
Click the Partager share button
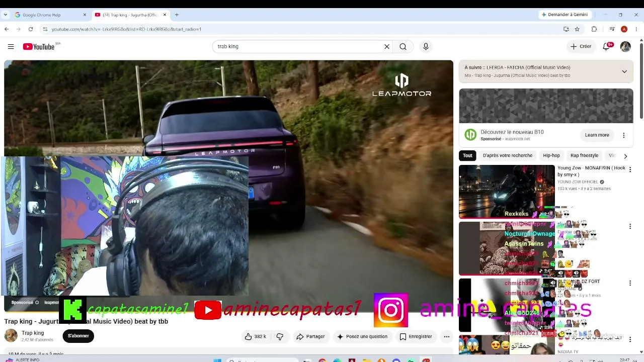tap(311, 336)
